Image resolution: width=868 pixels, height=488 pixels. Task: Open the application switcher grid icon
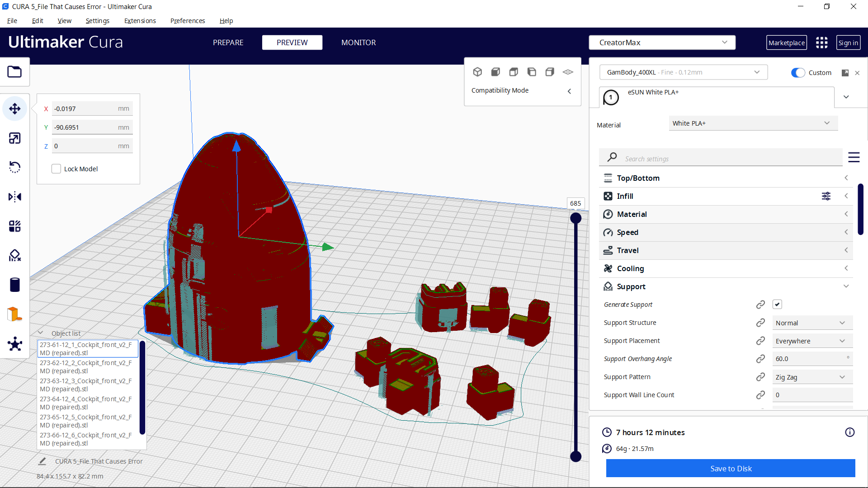pyautogui.click(x=822, y=42)
